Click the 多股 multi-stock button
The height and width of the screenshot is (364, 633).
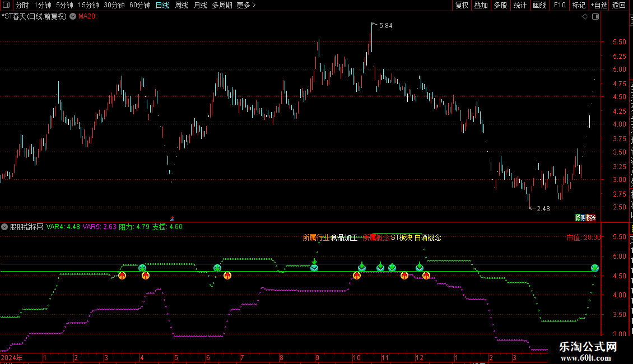tap(500, 5)
